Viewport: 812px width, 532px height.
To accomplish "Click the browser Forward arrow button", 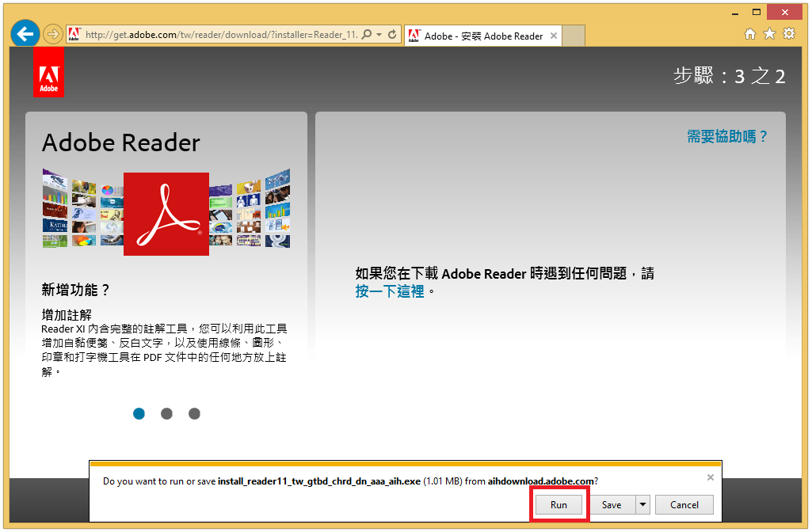I will [52, 34].
